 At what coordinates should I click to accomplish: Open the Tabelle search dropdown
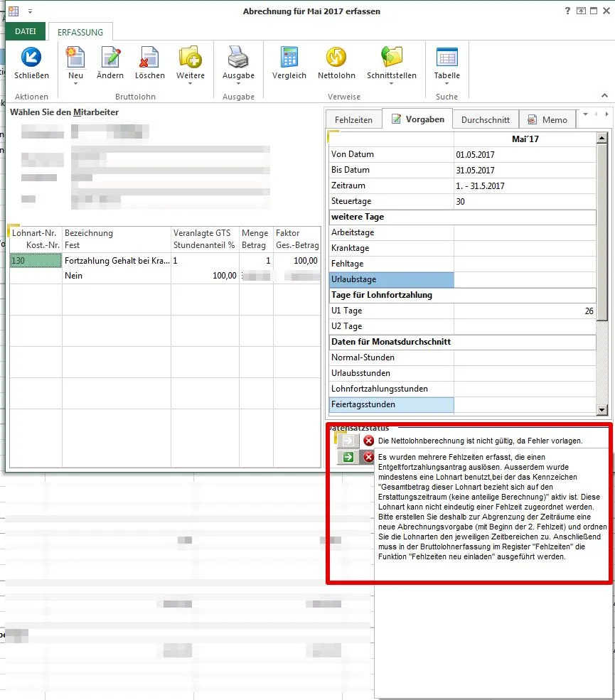pyautogui.click(x=446, y=84)
